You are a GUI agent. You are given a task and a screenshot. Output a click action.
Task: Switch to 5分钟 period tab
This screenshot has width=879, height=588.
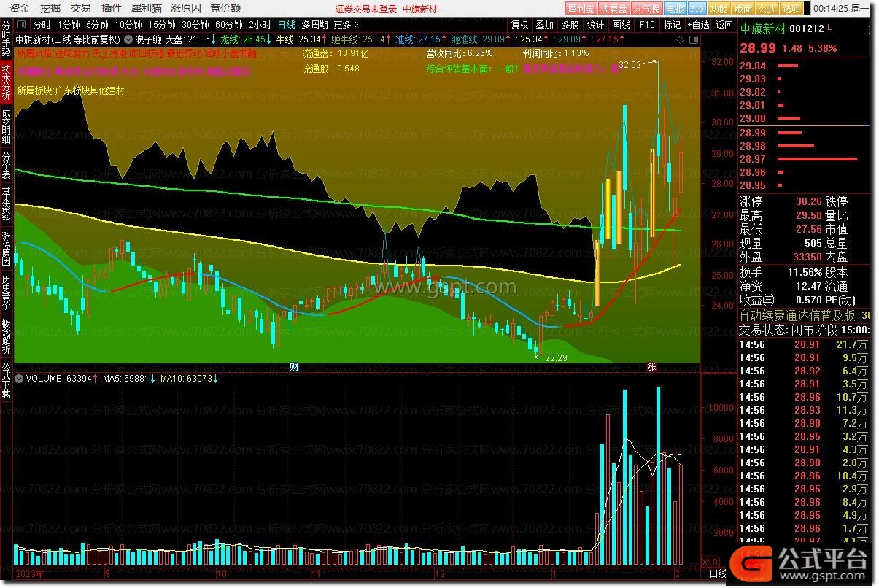click(x=97, y=25)
